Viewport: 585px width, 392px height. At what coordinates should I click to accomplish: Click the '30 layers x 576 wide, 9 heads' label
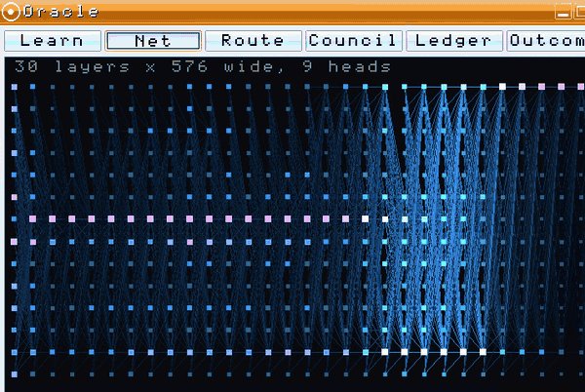(x=203, y=67)
